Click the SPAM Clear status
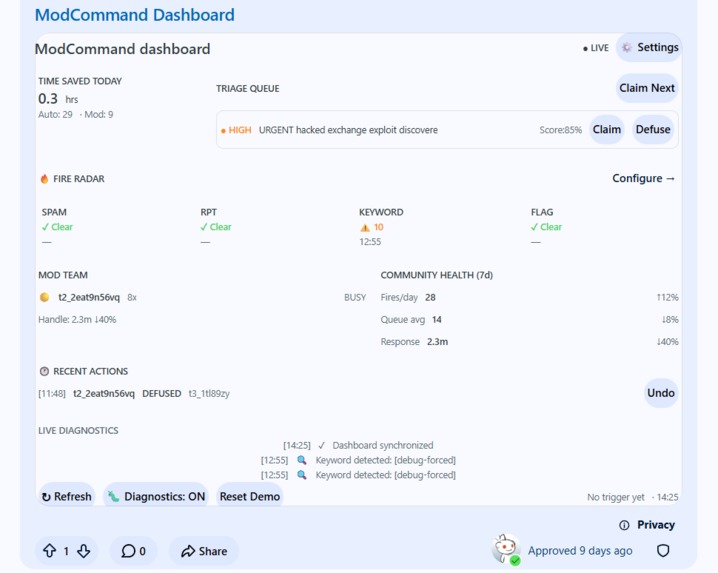 pos(57,227)
